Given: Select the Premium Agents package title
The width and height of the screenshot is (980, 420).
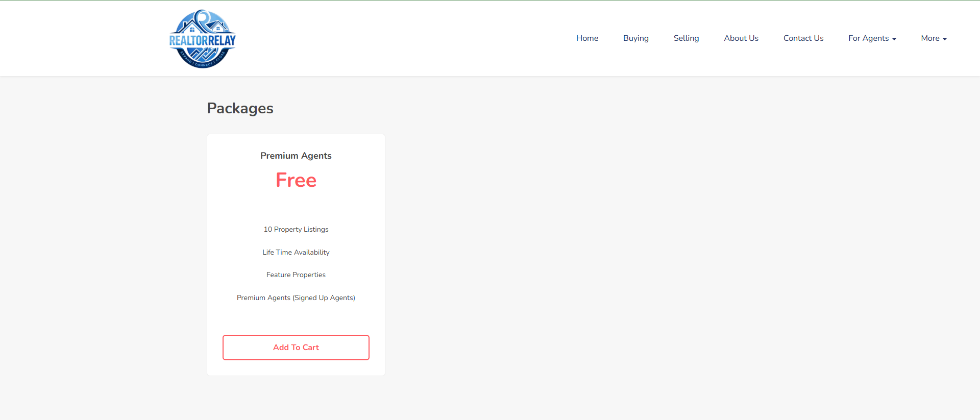Looking at the screenshot, I should (x=296, y=156).
